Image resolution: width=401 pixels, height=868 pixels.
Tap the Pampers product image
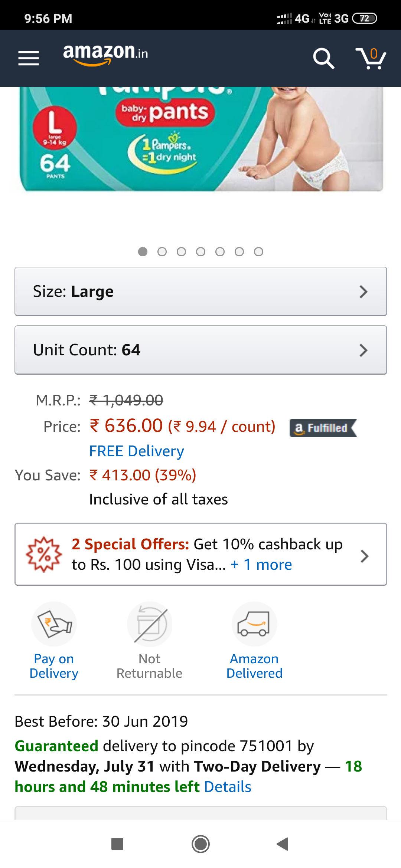click(x=201, y=139)
